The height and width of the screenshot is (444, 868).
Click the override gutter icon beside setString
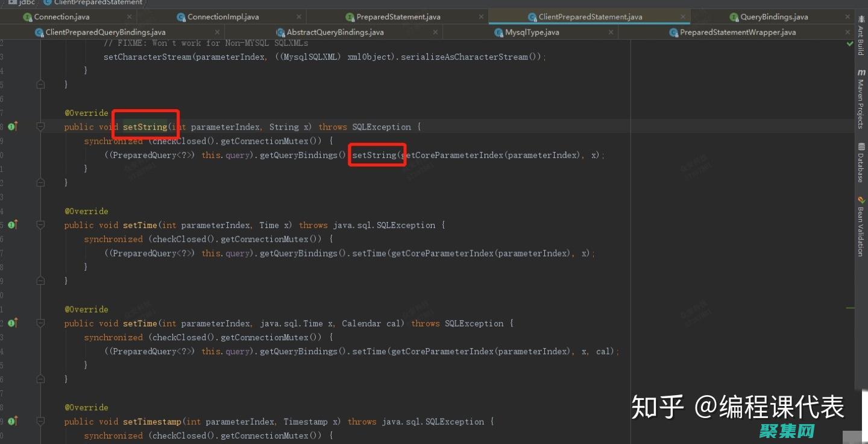(12, 127)
